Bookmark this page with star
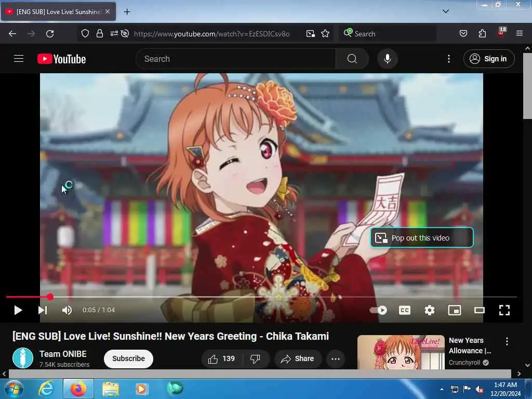 click(x=325, y=33)
